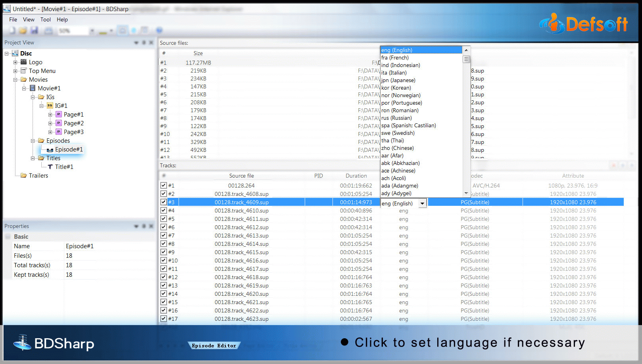
Task: Toggle checkbox for track #8
Action: click(163, 243)
